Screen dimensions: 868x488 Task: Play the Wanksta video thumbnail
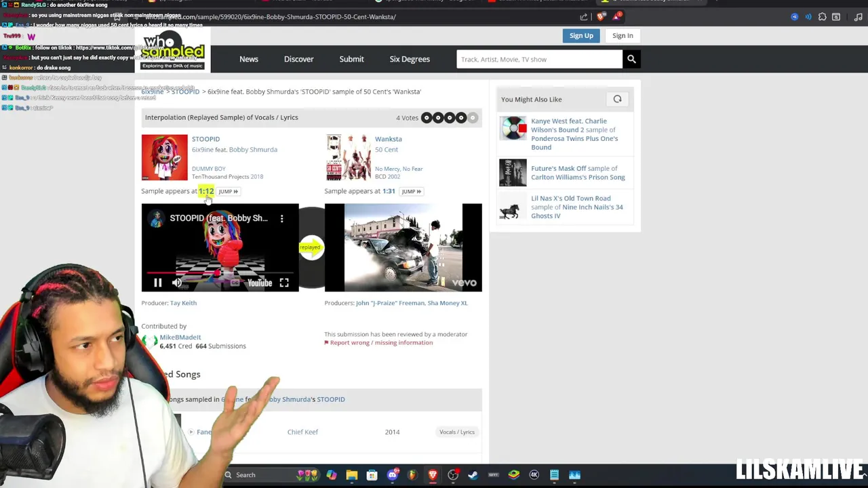click(403, 247)
